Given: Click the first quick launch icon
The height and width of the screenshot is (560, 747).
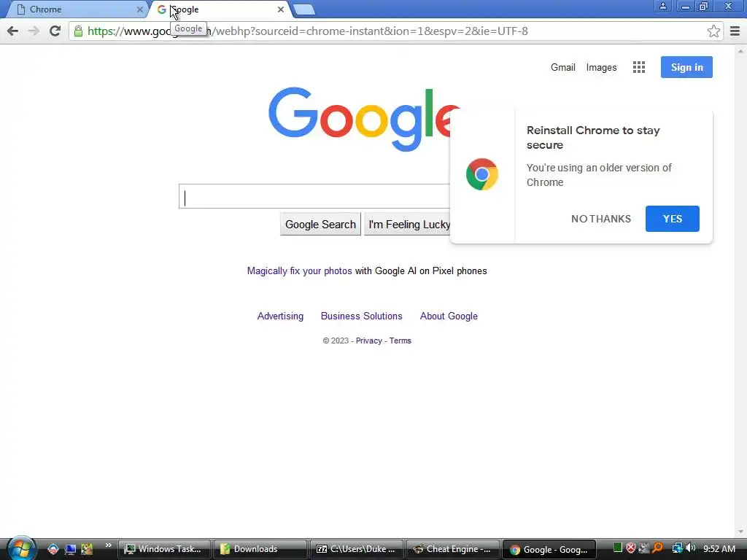Looking at the screenshot, I should click(53, 549).
